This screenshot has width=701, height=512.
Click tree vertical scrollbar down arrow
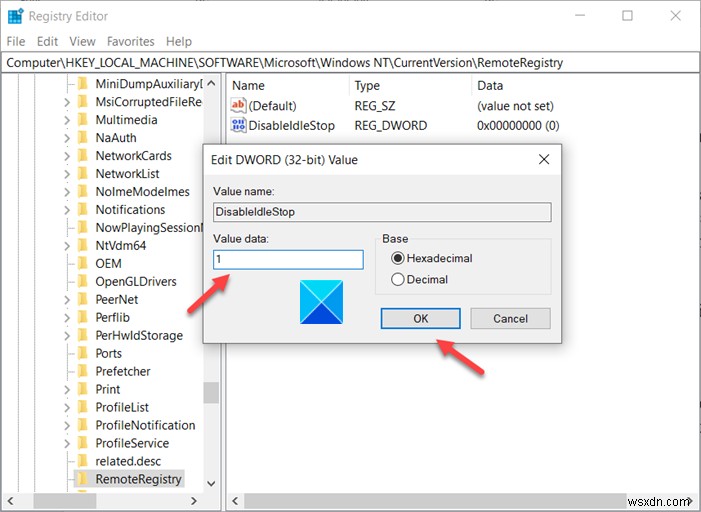pos(211,483)
